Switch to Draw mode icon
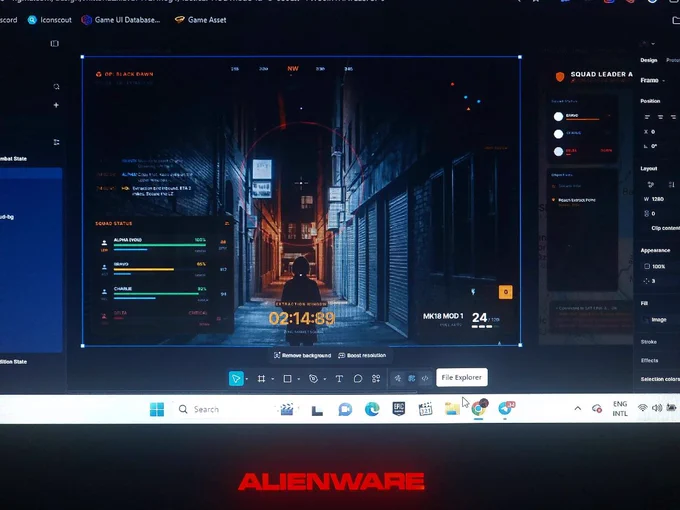Image resolution: width=680 pixels, height=510 pixels. pyautogui.click(x=398, y=379)
